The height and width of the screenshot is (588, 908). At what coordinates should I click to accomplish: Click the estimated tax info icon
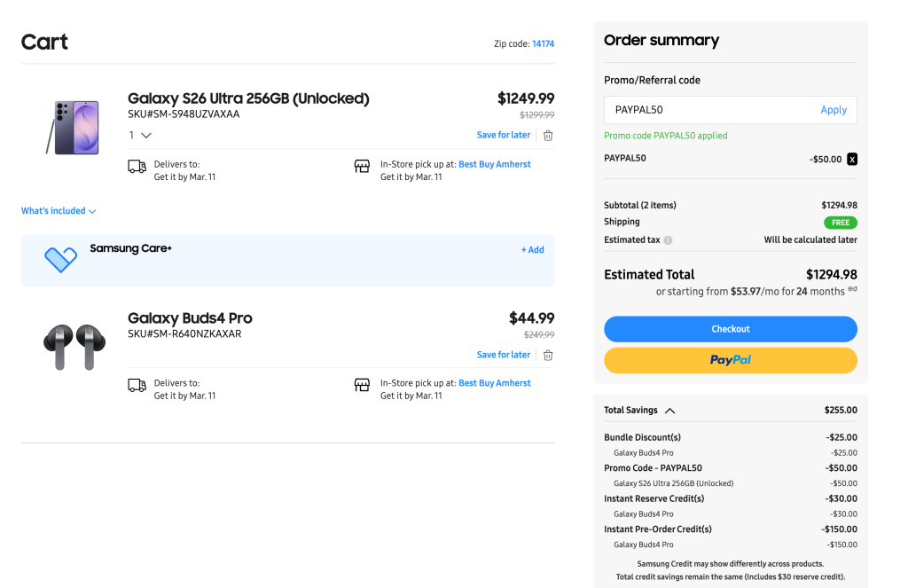668,240
